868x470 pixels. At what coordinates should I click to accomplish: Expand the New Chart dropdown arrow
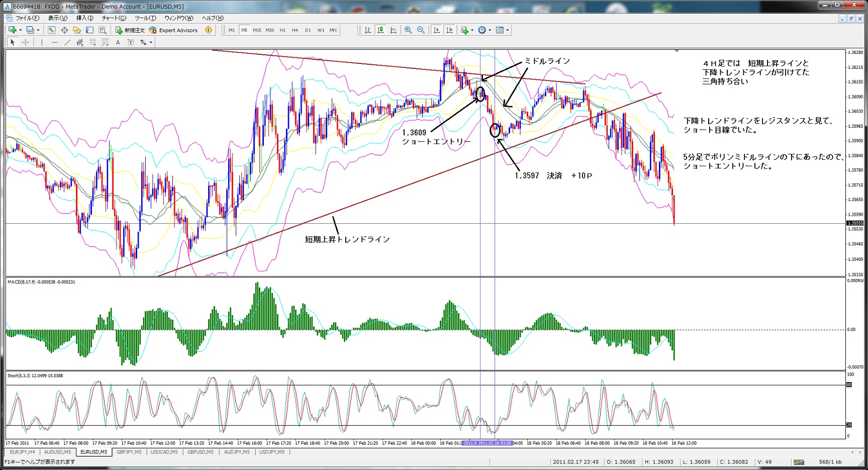click(x=20, y=30)
